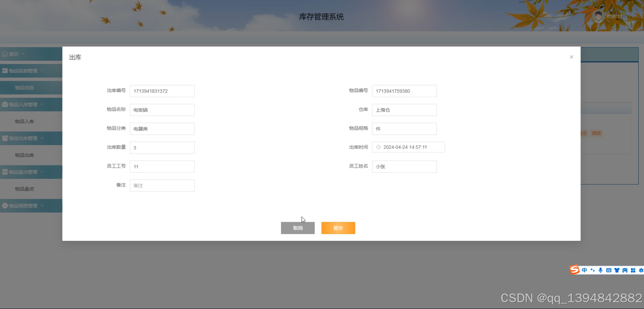This screenshot has width=644, height=309.
Task: Edit the 出库数量 field
Action: pyautogui.click(x=162, y=148)
